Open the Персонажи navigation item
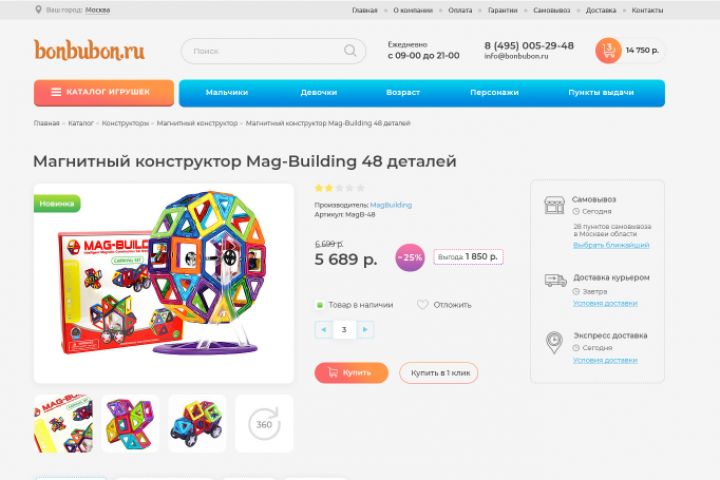Viewport: 720px width, 480px height. pos(494,92)
